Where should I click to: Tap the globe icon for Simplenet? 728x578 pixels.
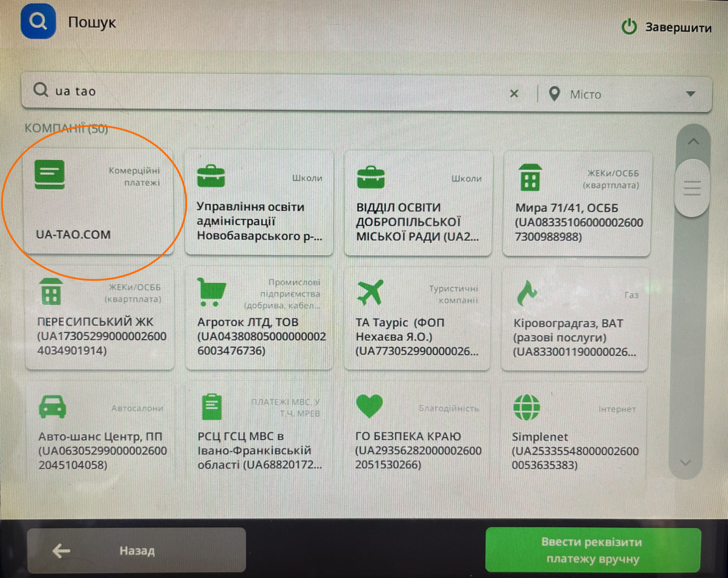coord(526,408)
